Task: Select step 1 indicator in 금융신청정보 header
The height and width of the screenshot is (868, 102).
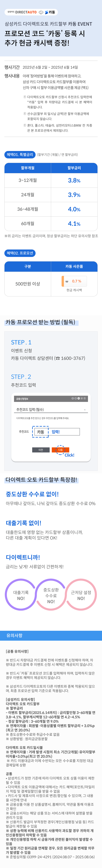Action: click(73, 398)
